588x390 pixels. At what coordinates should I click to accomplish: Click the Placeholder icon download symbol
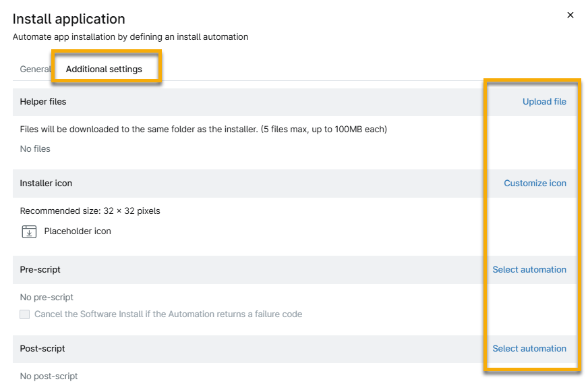29,231
